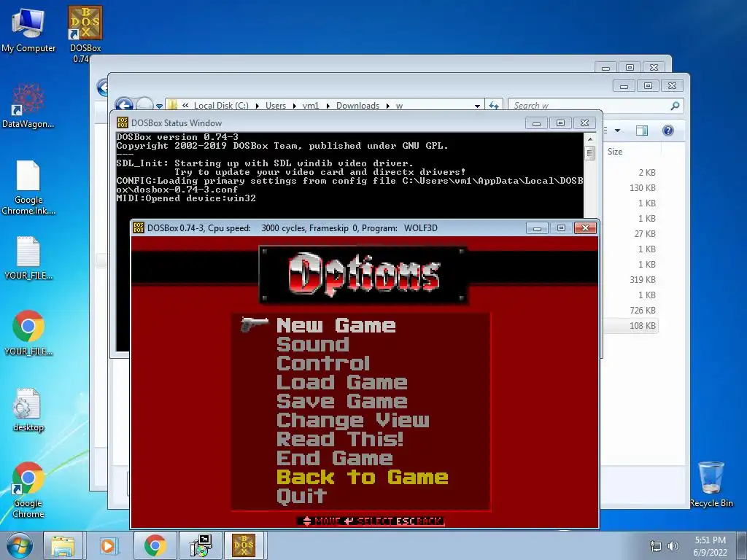
Task: Expand the chevron after Downloads in path
Action: (388, 106)
